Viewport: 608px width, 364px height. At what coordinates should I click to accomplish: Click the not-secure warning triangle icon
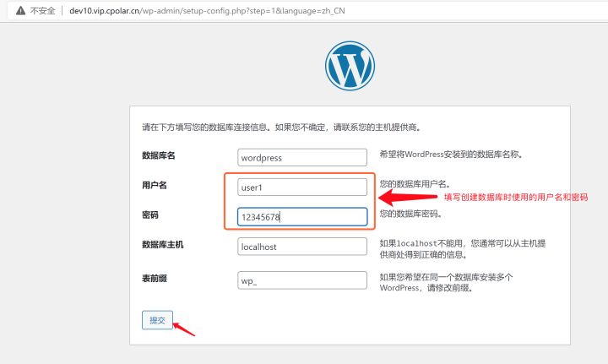(x=20, y=11)
